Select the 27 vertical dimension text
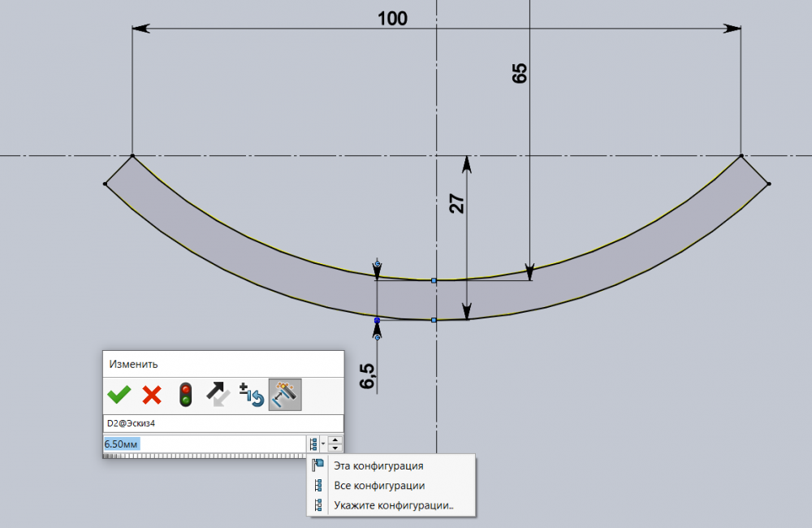Screen dimensions: 812x528 tap(457, 203)
